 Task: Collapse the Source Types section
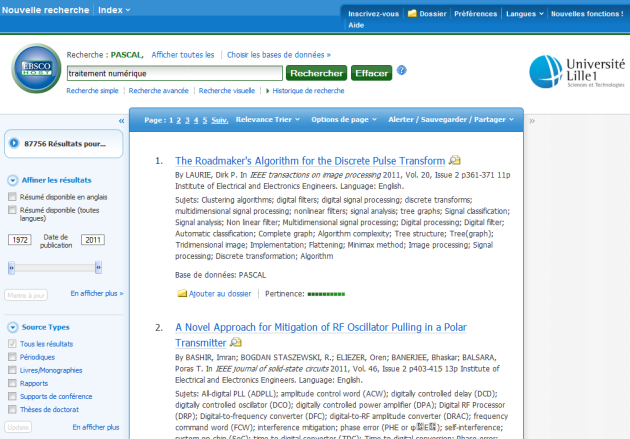(x=12, y=327)
